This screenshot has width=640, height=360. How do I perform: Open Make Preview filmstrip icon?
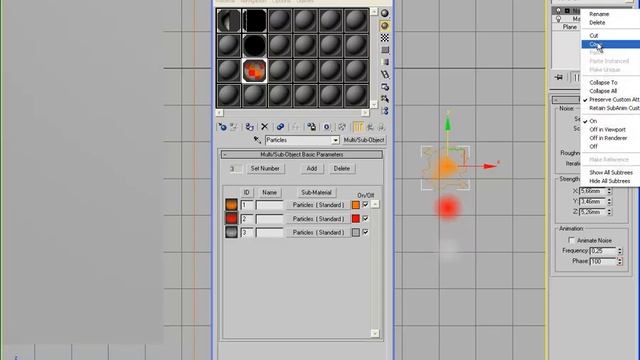click(x=384, y=74)
